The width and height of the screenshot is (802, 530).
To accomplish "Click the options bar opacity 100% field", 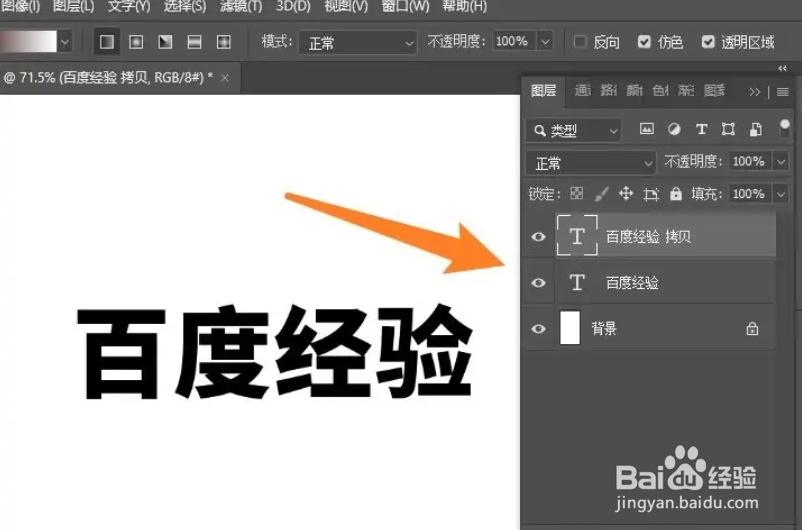I will [515, 41].
